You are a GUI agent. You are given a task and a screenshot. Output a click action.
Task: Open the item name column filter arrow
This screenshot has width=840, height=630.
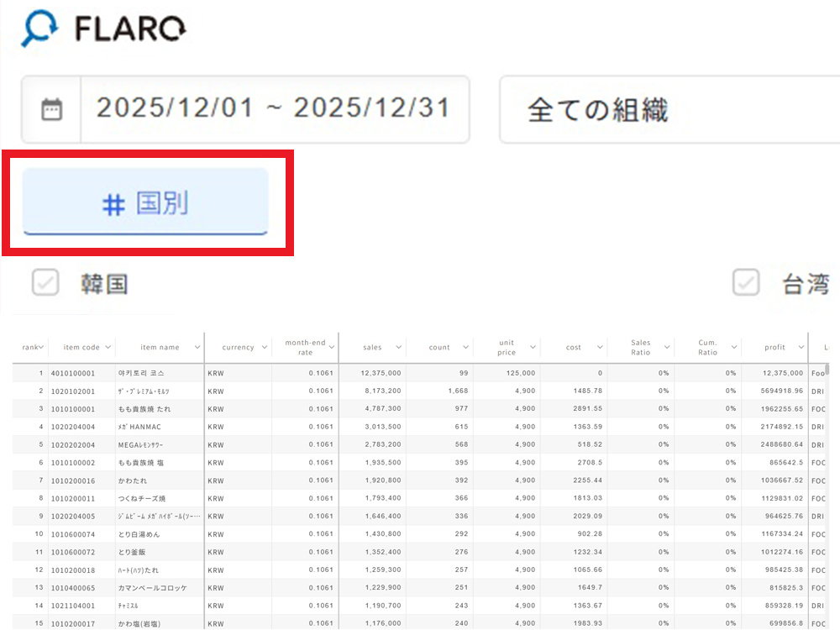coord(197,347)
